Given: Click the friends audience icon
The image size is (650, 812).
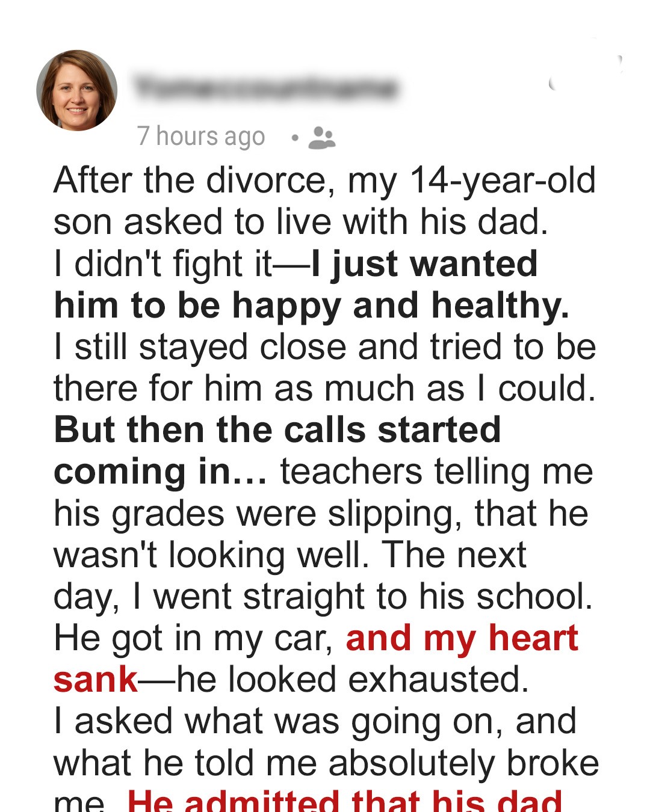Looking at the screenshot, I should [x=321, y=138].
